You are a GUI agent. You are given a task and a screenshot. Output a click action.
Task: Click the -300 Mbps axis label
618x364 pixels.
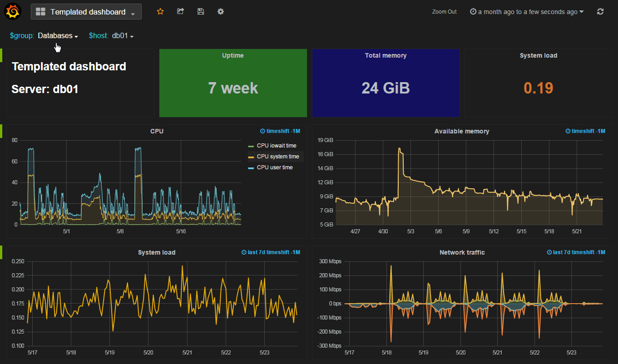pos(328,346)
